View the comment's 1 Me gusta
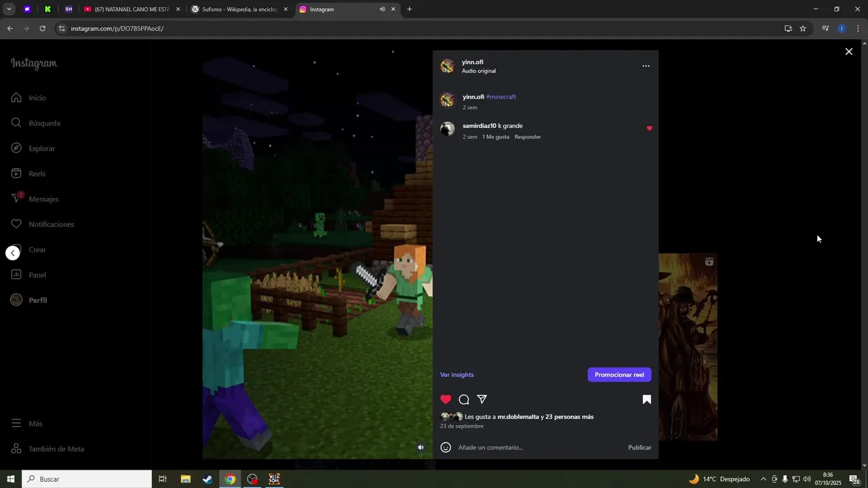Image resolution: width=868 pixels, height=488 pixels. [496, 137]
